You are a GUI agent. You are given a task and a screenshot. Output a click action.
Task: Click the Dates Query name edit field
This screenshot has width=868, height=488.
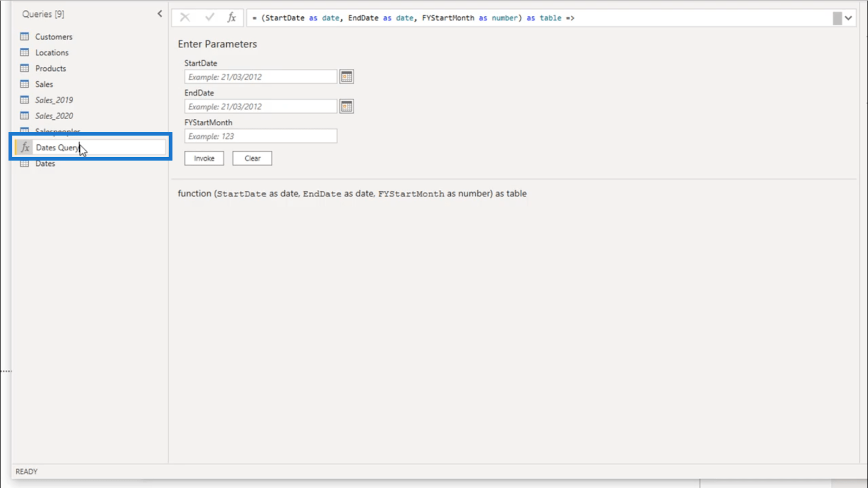click(99, 147)
